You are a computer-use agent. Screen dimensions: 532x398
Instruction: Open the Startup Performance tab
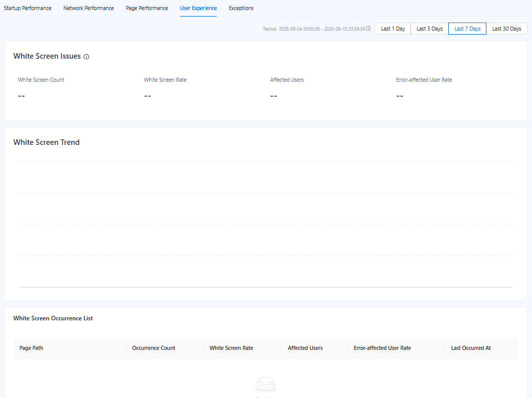point(28,8)
